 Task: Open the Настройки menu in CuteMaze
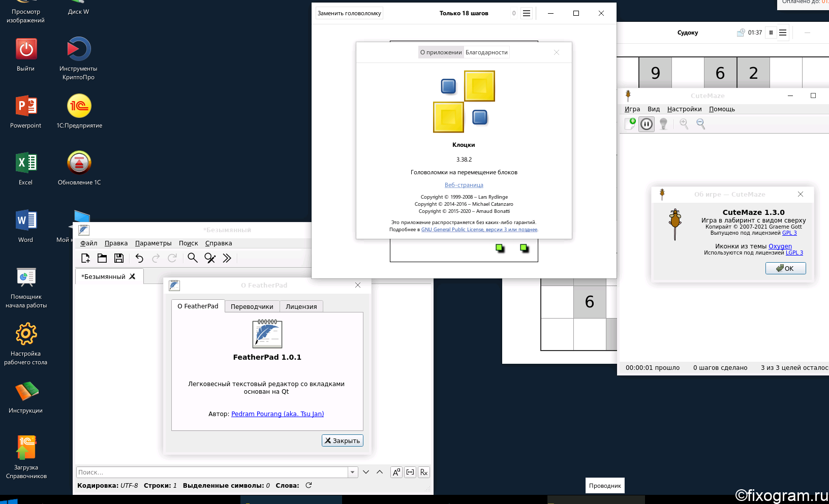684,109
